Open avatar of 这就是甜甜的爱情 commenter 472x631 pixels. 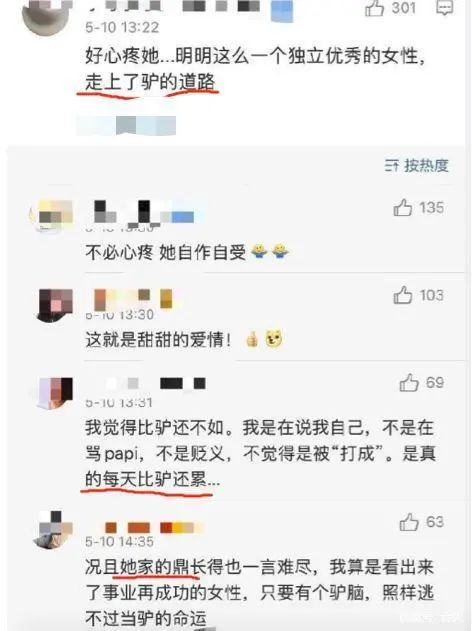(55, 305)
